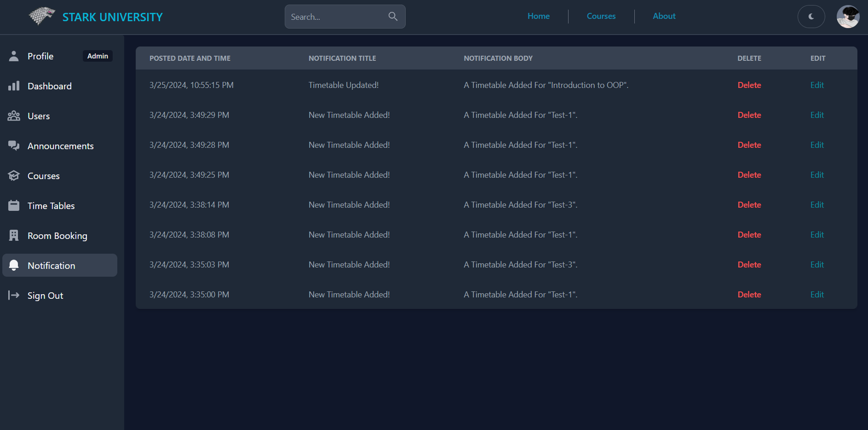Click the Room Booking building icon
Screen dimensions: 868x430
pos(14,235)
